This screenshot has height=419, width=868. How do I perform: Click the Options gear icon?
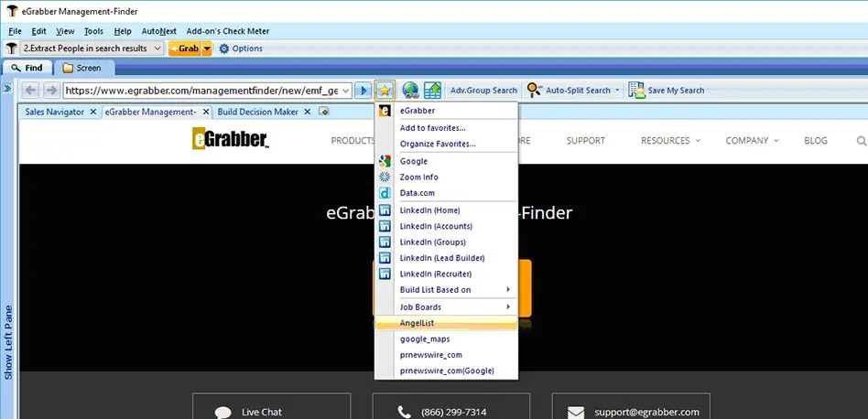click(223, 48)
